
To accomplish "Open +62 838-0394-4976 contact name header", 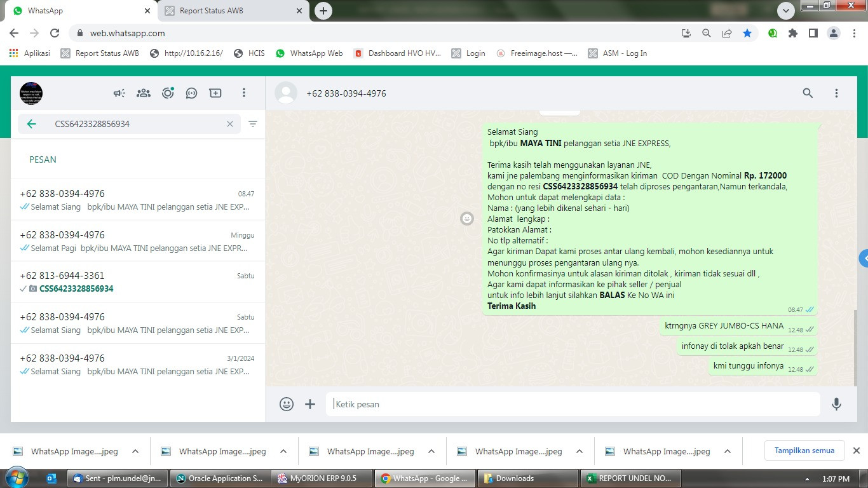I will click(346, 93).
